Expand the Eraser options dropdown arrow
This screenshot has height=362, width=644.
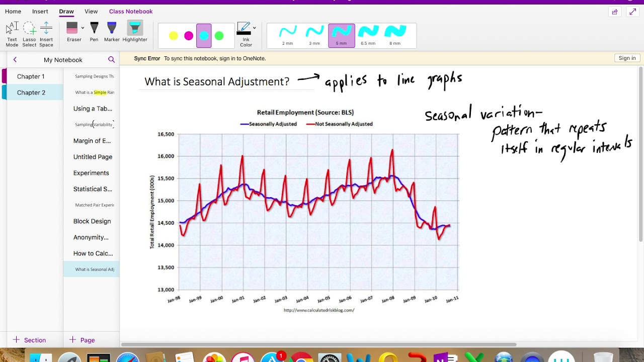pos(83,28)
